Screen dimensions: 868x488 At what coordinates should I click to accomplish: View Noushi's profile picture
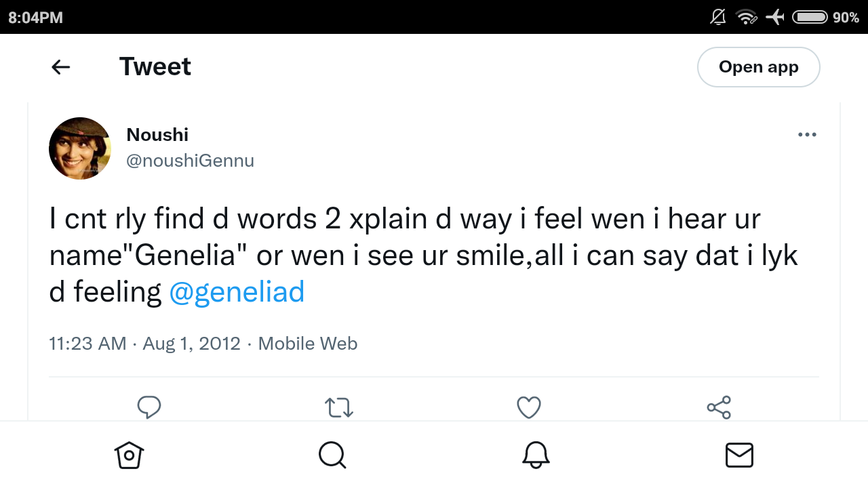coord(80,148)
